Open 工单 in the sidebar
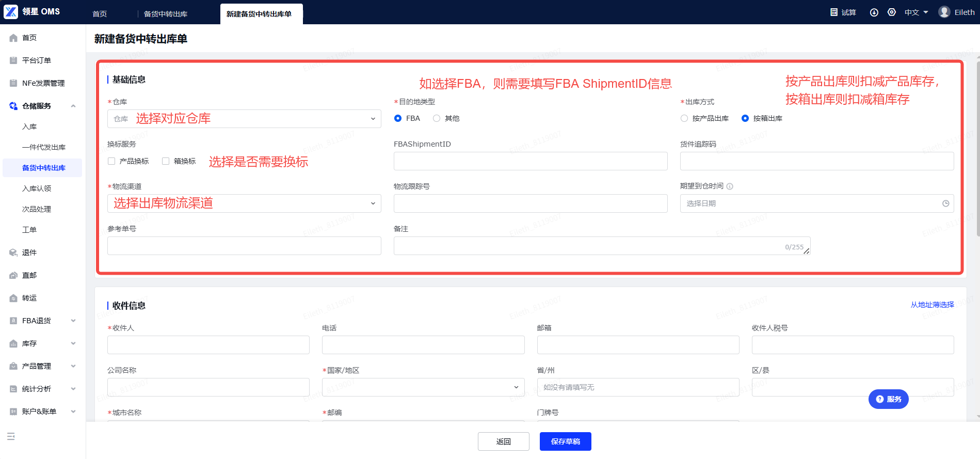Image resolution: width=980 pixels, height=459 pixels. pyautogui.click(x=29, y=230)
